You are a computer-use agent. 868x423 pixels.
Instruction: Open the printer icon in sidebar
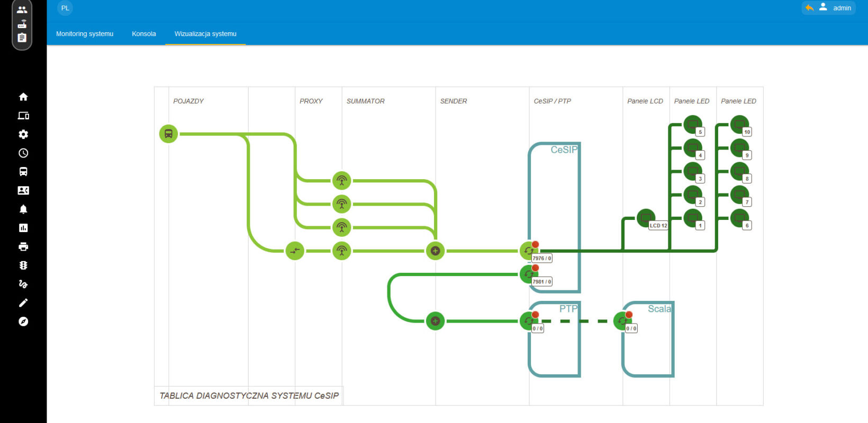point(23,247)
